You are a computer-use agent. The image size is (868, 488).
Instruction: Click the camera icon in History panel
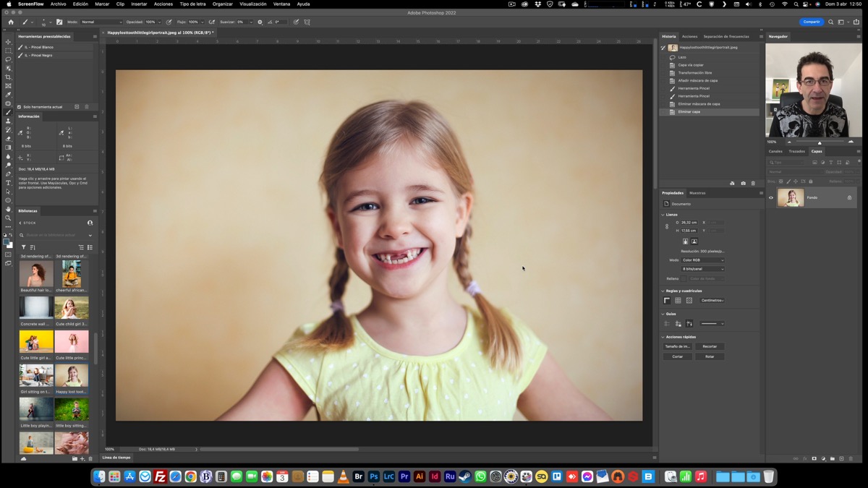[x=743, y=183]
